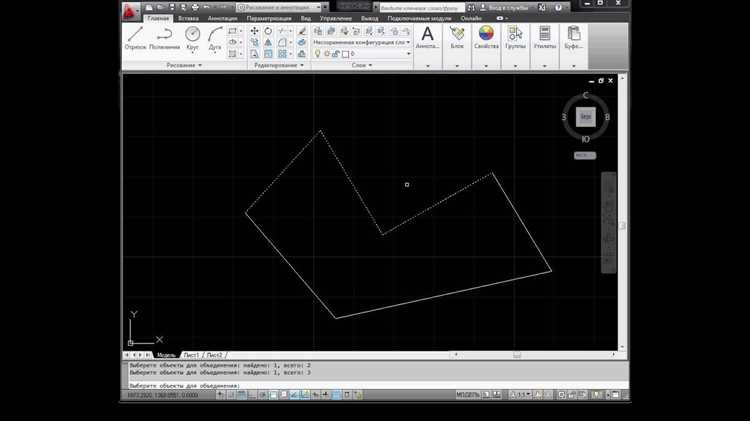Screen dimensions: 750x421
Task: Open the annotation scale 1:1 dropdown
Action: pyautogui.click(x=521, y=395)
